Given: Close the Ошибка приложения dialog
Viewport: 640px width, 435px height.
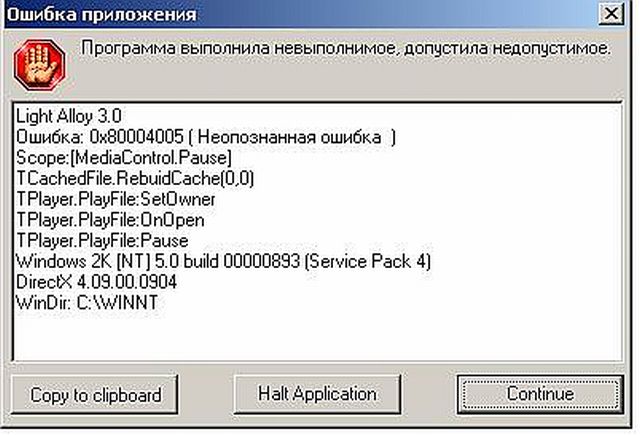Looking at the screenshot, I should 609,14.
